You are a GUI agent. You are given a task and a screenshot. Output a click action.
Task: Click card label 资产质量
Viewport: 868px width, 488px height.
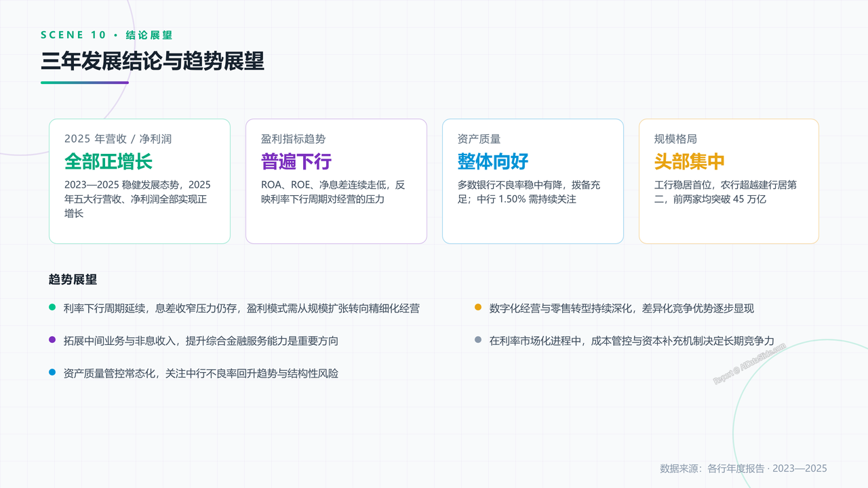coord(479,139)
